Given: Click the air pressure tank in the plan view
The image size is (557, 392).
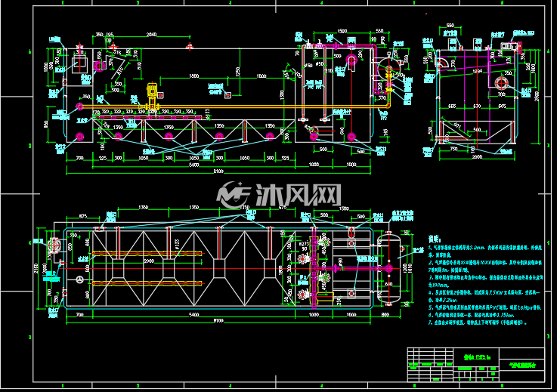Looking at the screenshot, I should [x=388, y=268].
